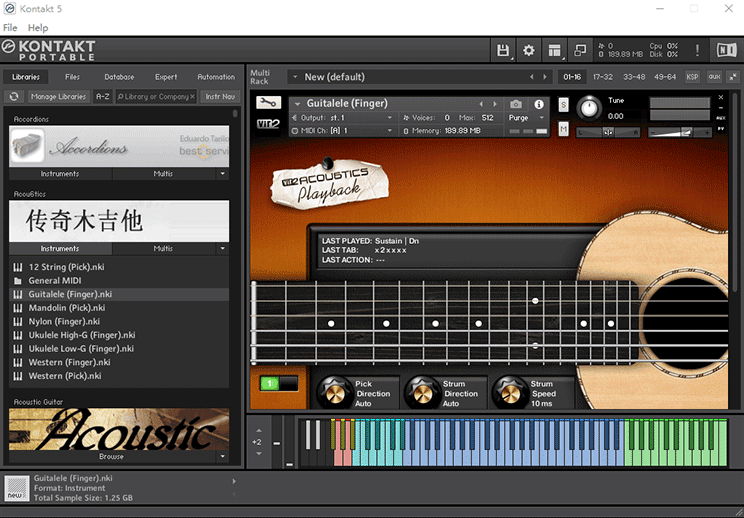The width and height of the screenshot is (744, 518).
Task: Close the Guitalele instrument with X
Action: tap(721, 97)
